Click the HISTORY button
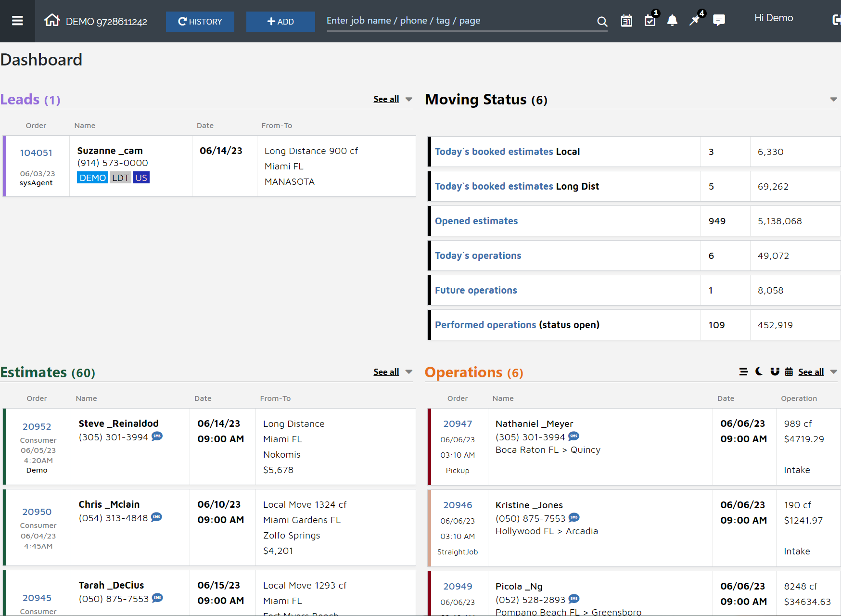The height and width of the screenshot is (616, 841). click(200, 22)
